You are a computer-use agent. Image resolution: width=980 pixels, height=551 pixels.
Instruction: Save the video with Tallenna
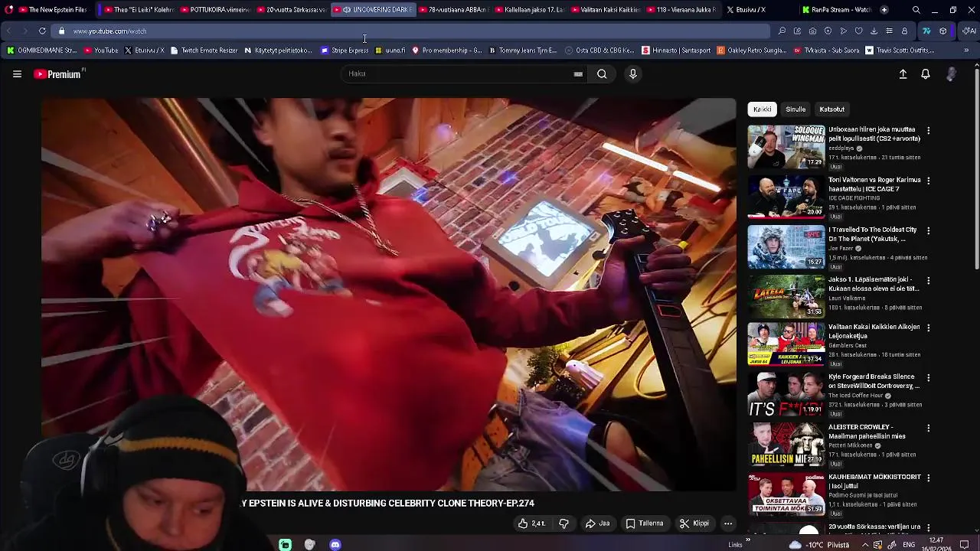pyautogui.click(x=645, y=523)
